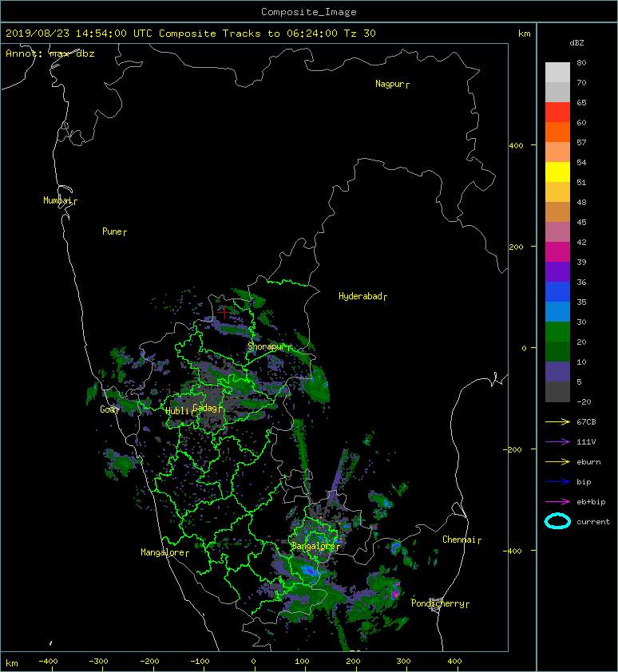Click the -100 tick on the horizontal axis
The height and width of the screenshot is (672, 618).
200,662
